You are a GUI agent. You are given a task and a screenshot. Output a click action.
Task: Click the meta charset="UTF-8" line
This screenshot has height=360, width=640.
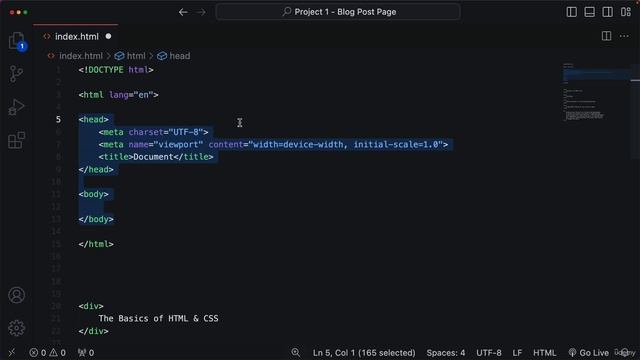pyautogui.click(x=153, y=132)
